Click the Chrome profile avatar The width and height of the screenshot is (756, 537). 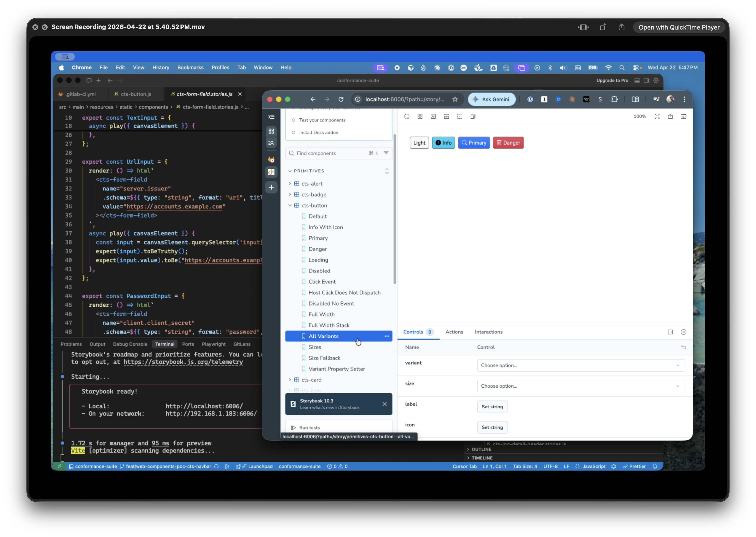click(x=670, y=99)
